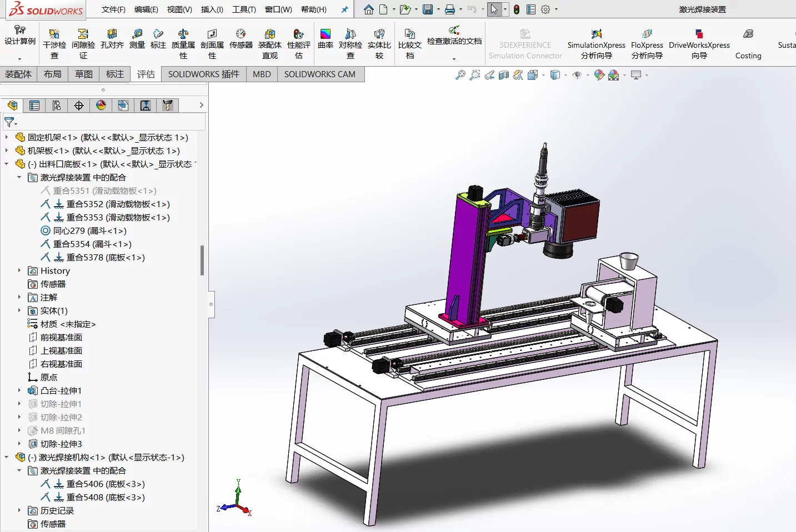Switch to the SOLIDWORKS CAM tab
Image resolution: width=796 pixels, height=532 pixels.
(320, 74)
